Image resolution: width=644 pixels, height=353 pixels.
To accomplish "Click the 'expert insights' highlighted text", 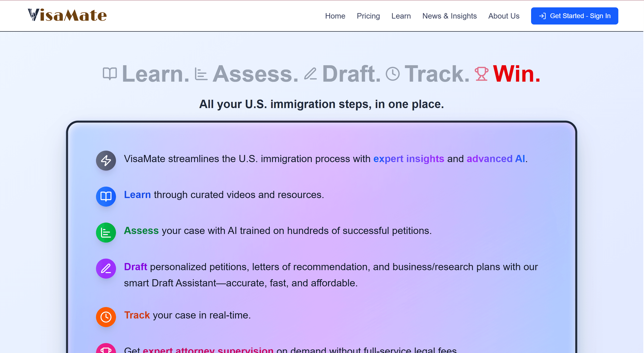I will [x=408, y=159].
